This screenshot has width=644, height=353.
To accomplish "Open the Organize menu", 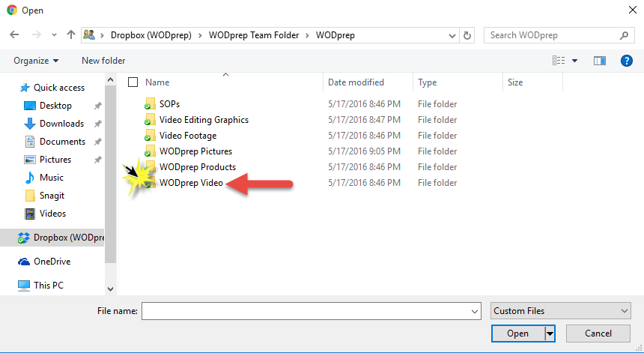I will click(x=36, y=61).
